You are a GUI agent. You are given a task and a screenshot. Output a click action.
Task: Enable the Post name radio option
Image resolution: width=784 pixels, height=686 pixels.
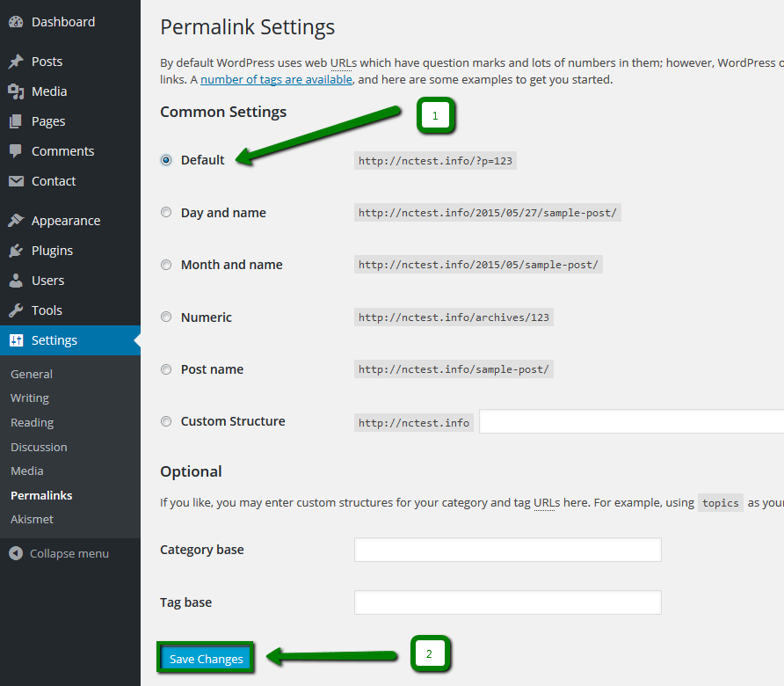[166, 369]
